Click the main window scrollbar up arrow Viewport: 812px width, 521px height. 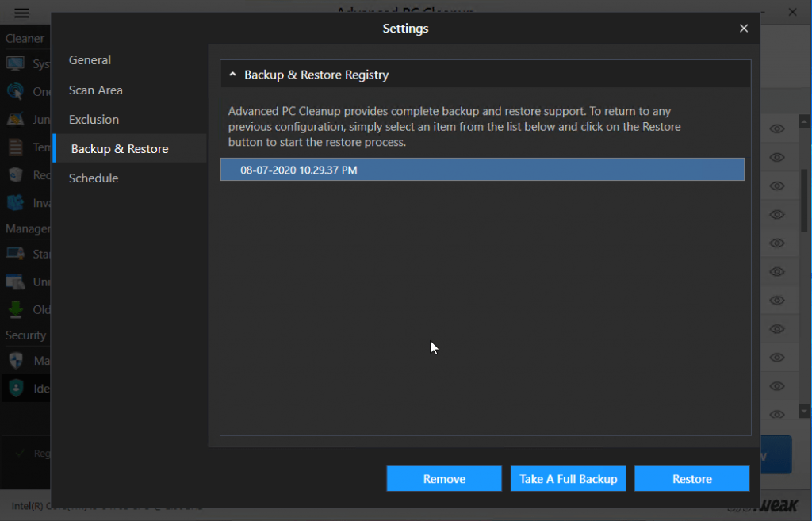804,122
